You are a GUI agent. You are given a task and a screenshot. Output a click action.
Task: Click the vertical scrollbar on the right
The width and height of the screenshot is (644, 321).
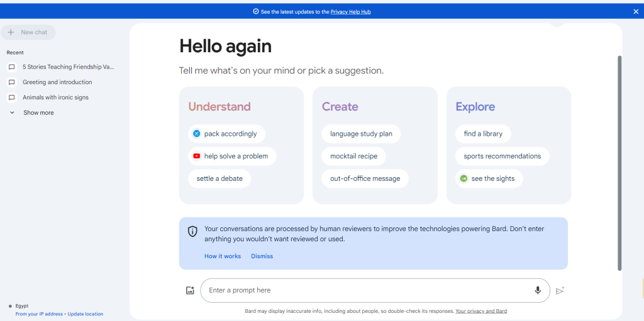[619, 163]
